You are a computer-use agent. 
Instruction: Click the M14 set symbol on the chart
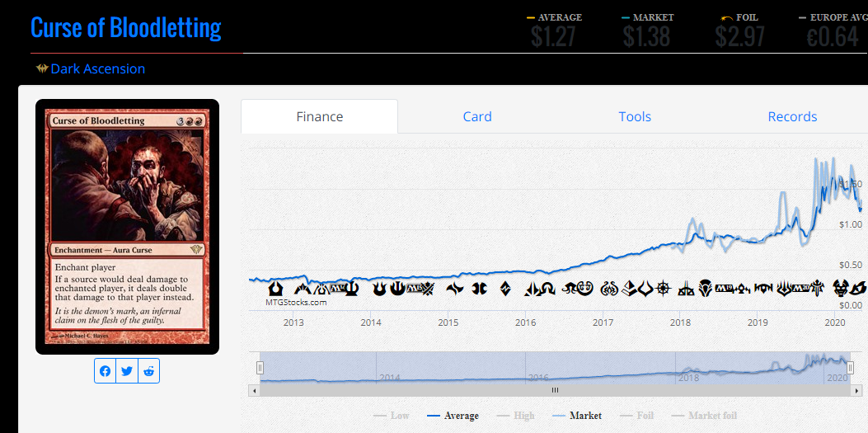[338, 287]
